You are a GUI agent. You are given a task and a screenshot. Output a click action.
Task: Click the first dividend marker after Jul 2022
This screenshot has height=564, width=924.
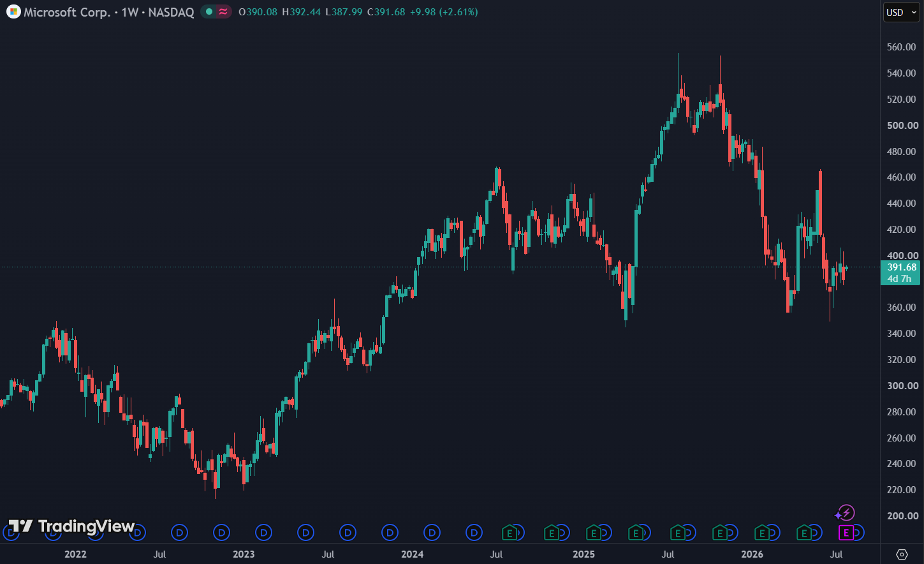pyautogui.click(x=179, y=532)
